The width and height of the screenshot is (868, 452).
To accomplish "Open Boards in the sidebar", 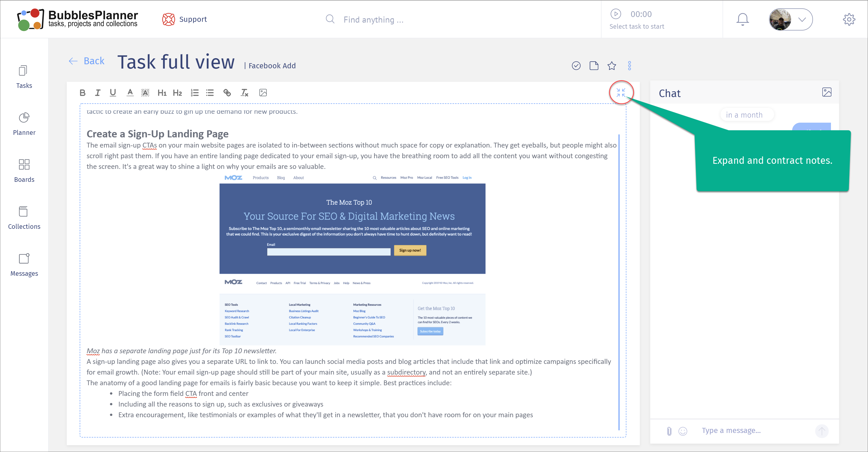I will tap(24, 171).
